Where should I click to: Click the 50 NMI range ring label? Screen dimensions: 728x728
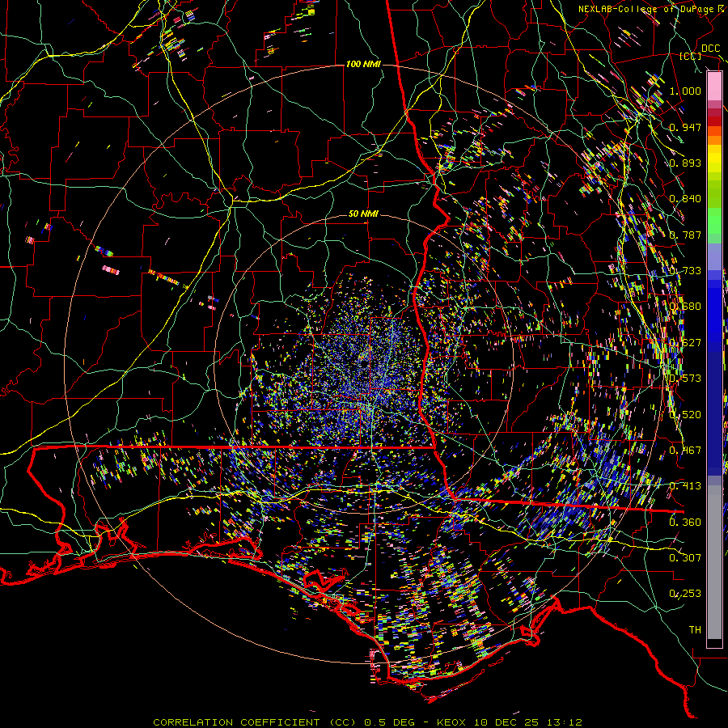point(363,214)
